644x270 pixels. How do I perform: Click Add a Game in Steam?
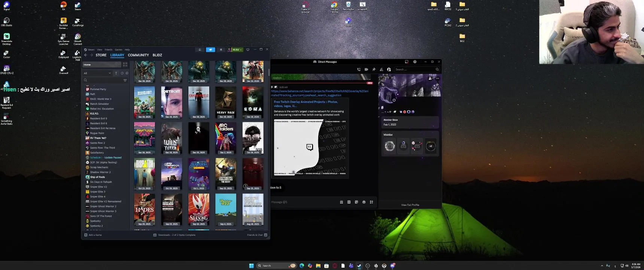(93, 235)
